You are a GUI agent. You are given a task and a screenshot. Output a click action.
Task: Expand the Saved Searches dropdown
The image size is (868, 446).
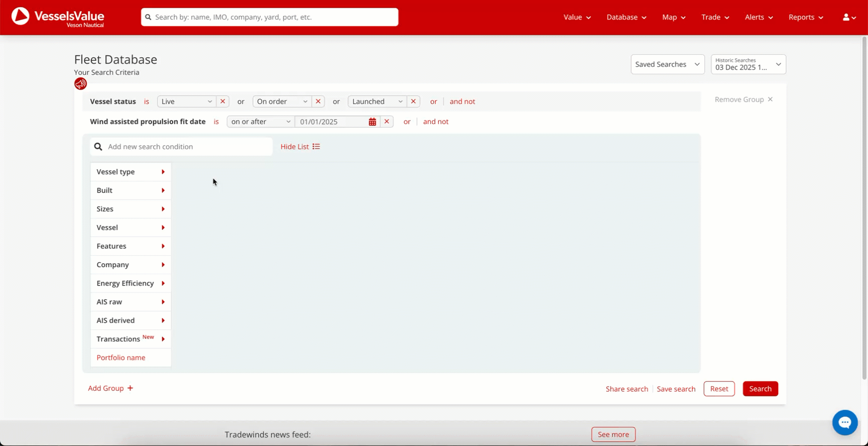point(667,64)
